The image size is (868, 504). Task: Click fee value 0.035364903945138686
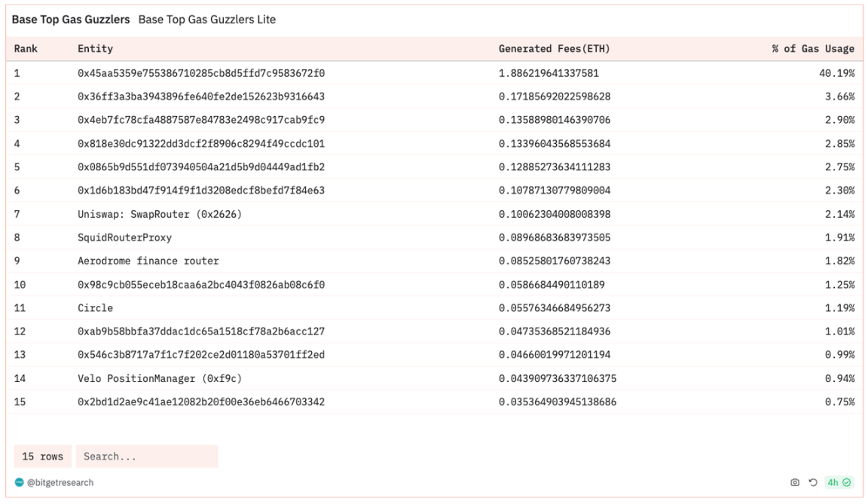(558, 402)
